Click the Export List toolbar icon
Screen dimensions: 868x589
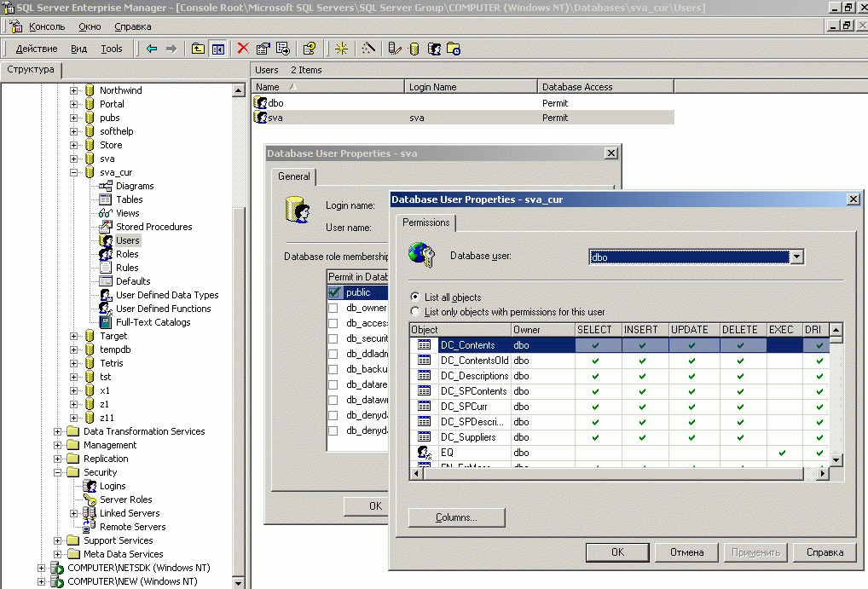click(x=283, y=49)
